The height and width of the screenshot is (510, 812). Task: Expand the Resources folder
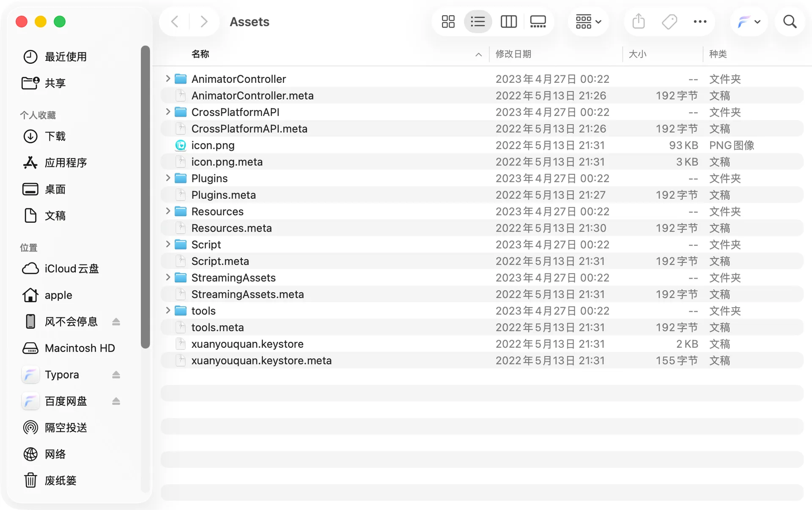168,211
